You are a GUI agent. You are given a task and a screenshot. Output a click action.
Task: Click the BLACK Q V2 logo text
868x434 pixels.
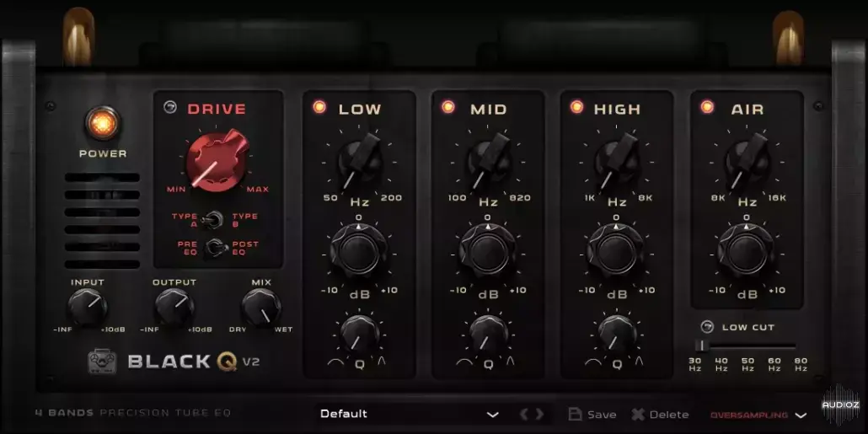click(x=194, y=362)
